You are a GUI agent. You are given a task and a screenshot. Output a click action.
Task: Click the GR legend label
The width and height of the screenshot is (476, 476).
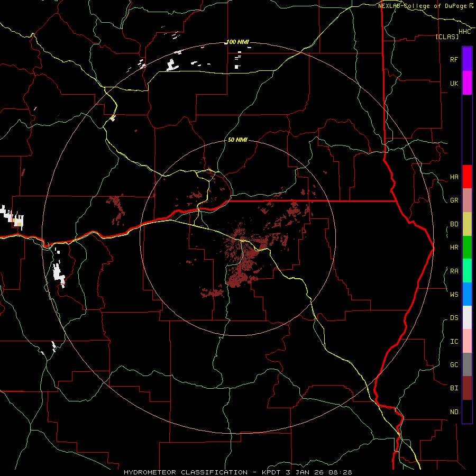pos(454,200)
